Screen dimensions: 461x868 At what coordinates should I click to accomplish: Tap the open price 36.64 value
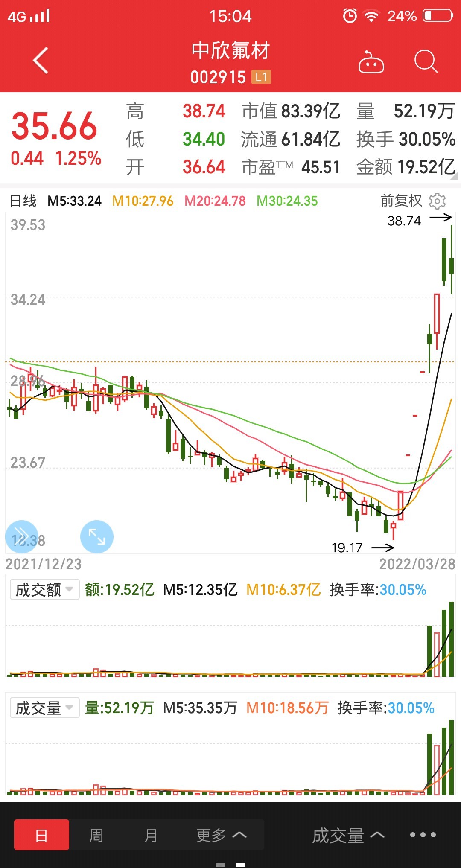click(x=204, y=167)
